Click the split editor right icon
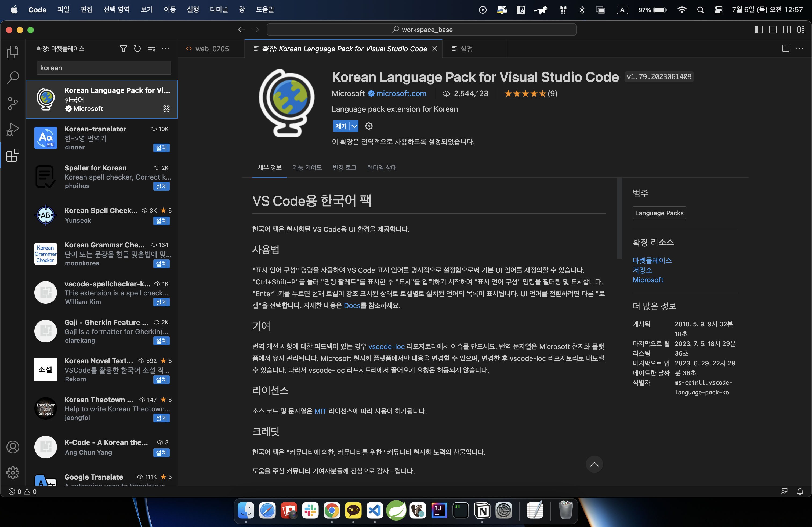The width and height of the screenshot is (812, 527). click(786, 49)
